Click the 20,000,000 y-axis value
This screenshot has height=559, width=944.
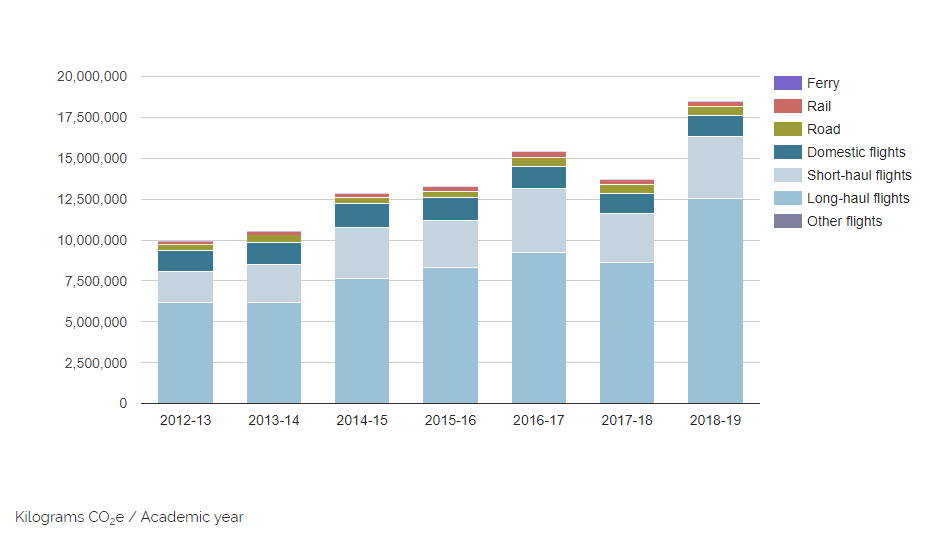point(92,76)
